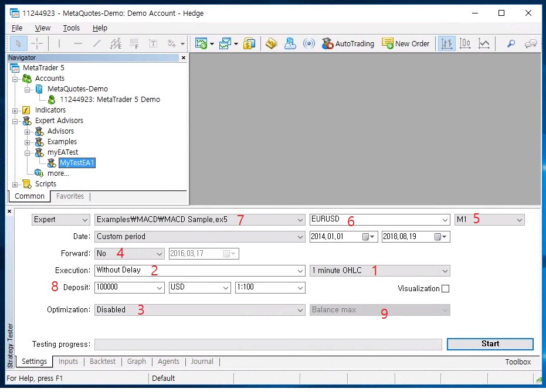Switch to the Agents tab
546x392 pixels.
click(x=168, y=362)
